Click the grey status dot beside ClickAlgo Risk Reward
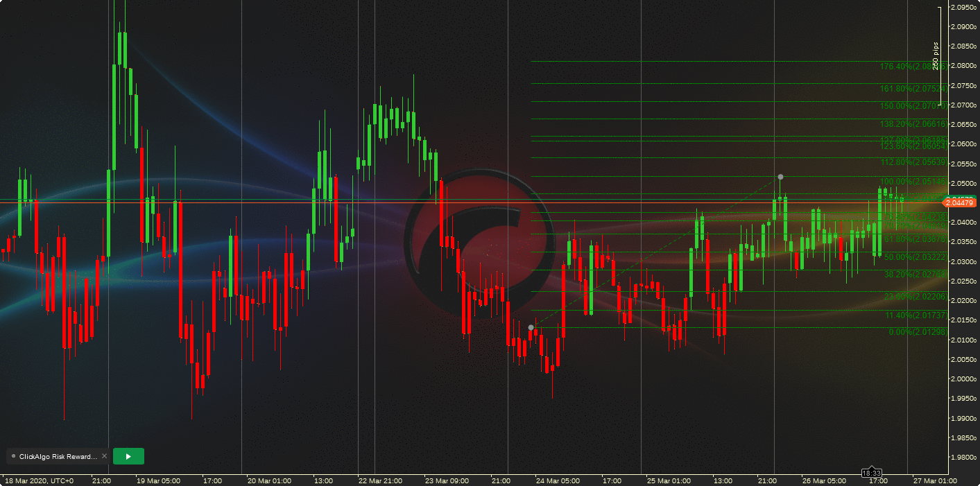The height and width of the screenshot is (486, 980). [14, 456]
